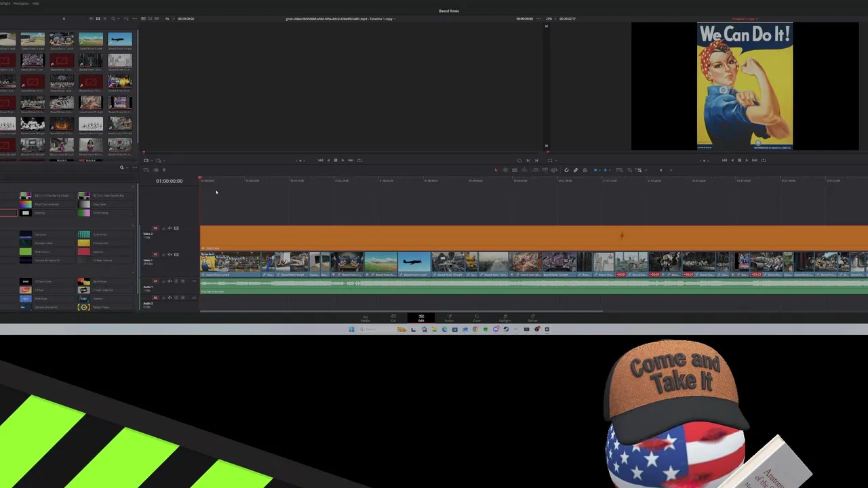Switch to the Deliver page
The height and width of the screenshot is (488, 868).
tap(532, 318)
